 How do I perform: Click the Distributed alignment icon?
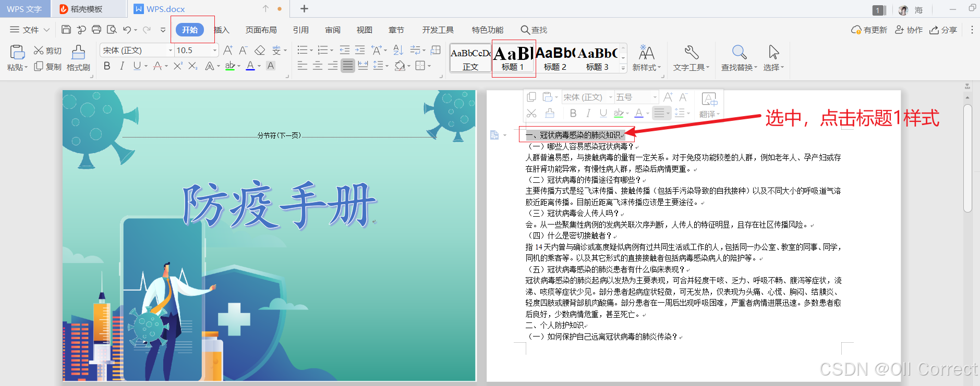click(x=363, y=66)
